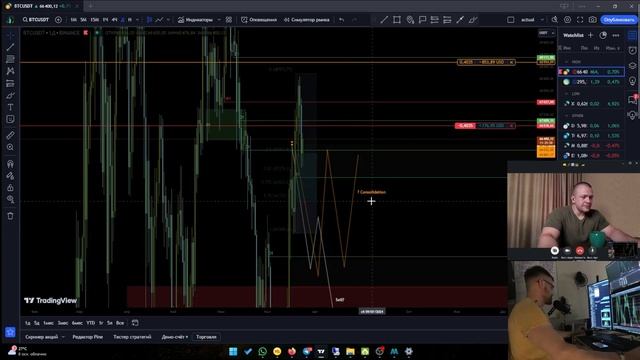Select watchlist row with price 5.98

(x=591, y=126)
